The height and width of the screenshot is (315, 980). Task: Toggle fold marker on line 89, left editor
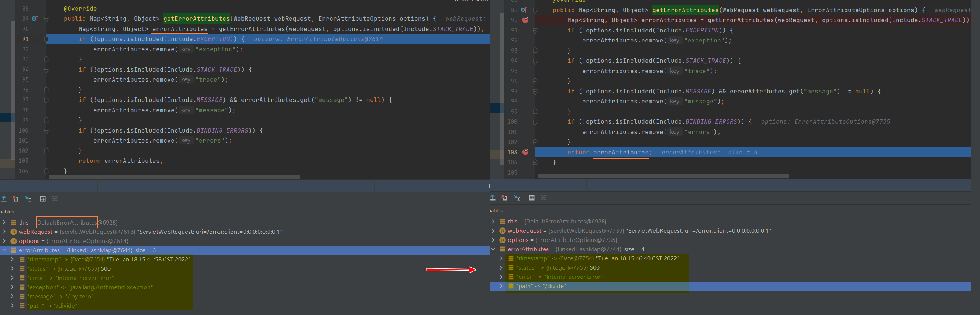pos(46,19)
